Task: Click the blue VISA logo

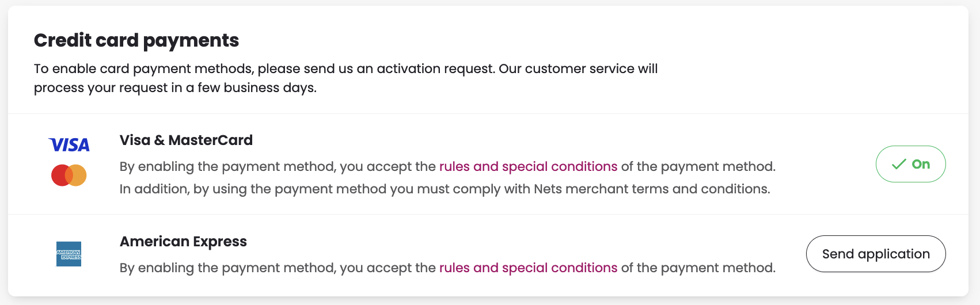Action: pos(69,145)
